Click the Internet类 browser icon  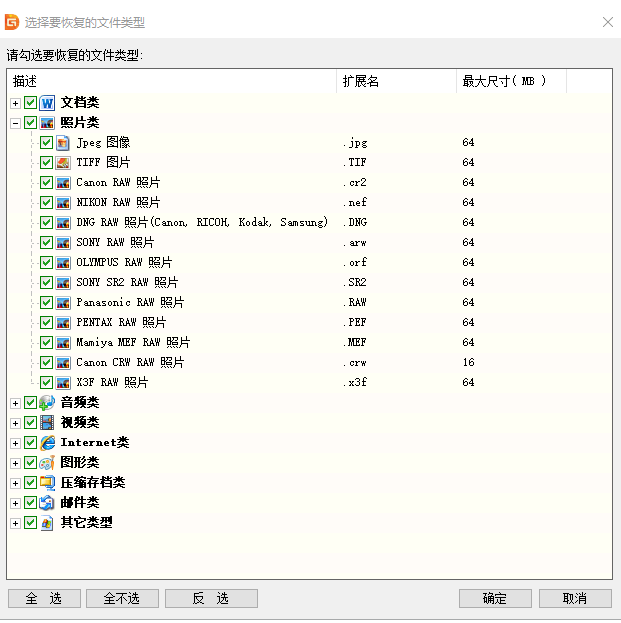[x=47, y=443]
